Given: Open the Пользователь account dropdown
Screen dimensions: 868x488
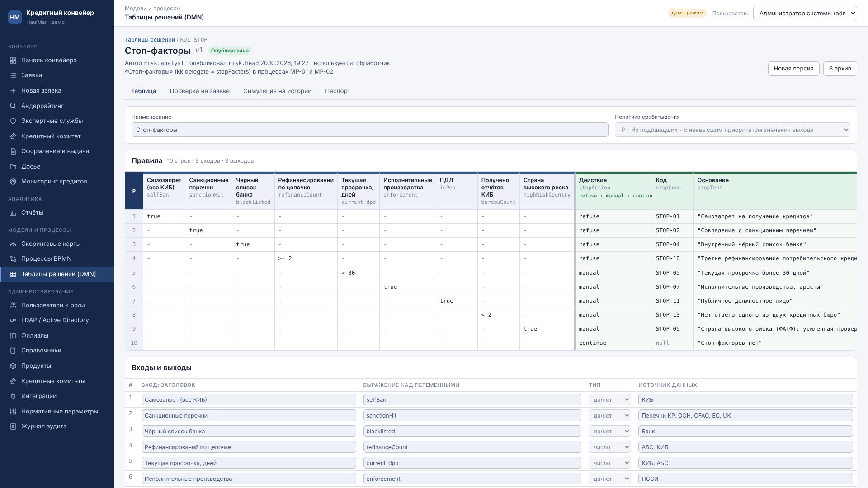Looking at the screenshot, I should [x=805, y=14].
